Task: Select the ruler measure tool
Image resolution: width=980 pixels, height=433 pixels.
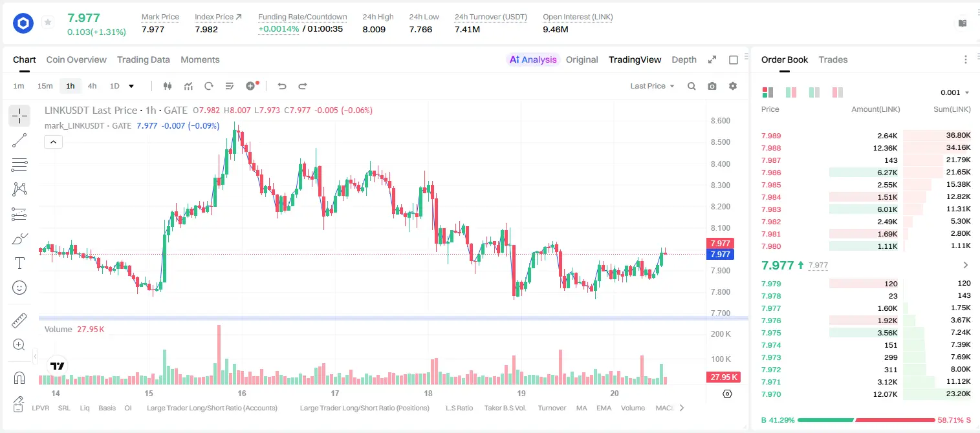Action: pyautogui.click(x=19, y=321)
